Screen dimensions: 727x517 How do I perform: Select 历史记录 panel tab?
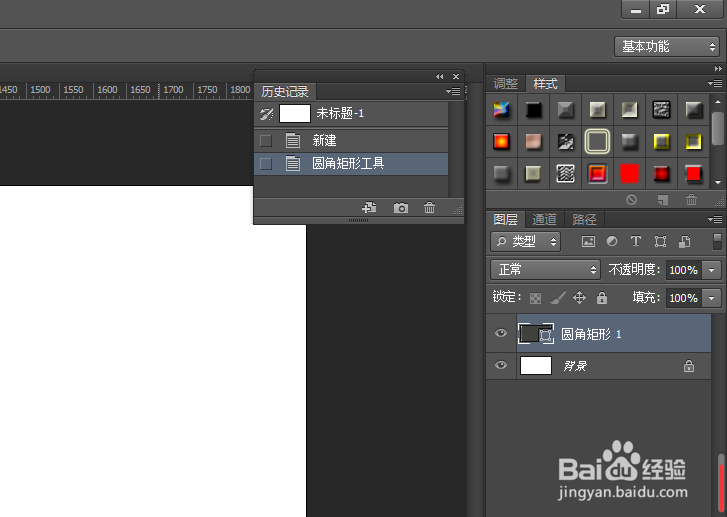click(x=285, y=91)
